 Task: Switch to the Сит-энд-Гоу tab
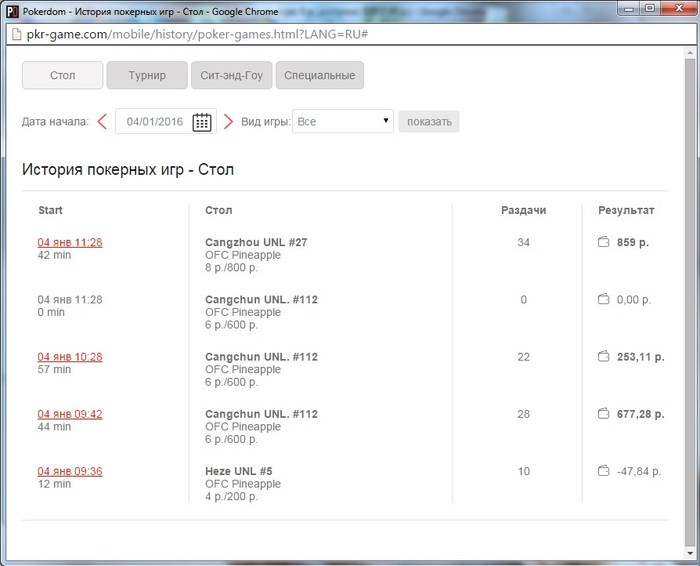tap(231, 75)
